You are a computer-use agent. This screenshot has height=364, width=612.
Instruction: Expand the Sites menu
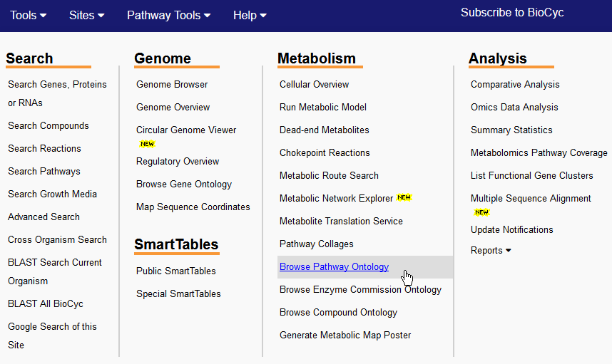pos(86,15)
